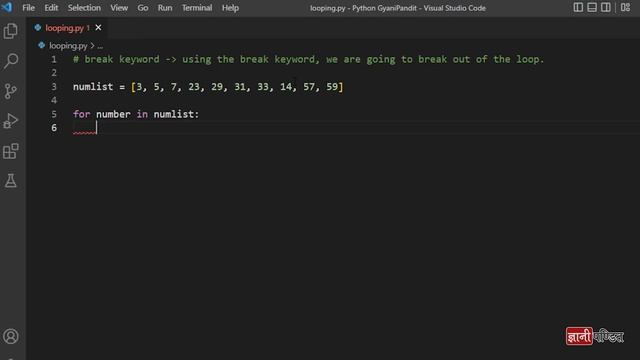Viewport: 640px width, 360px height.
Task: Open the Terminal menu
Action: click(x=197, y=8)
